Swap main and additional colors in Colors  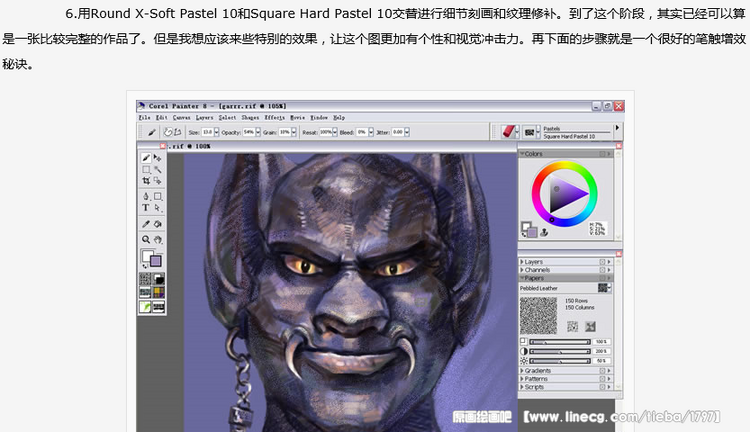click(524, 234)
